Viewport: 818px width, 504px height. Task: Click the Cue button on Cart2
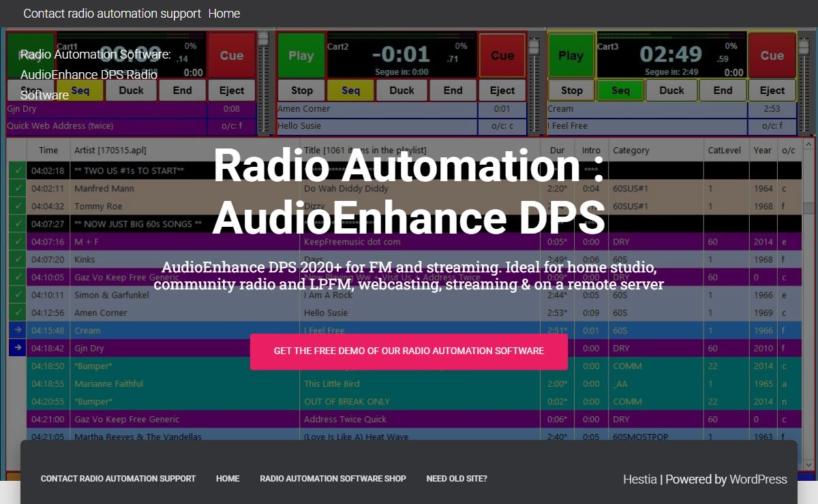(502, 55)
